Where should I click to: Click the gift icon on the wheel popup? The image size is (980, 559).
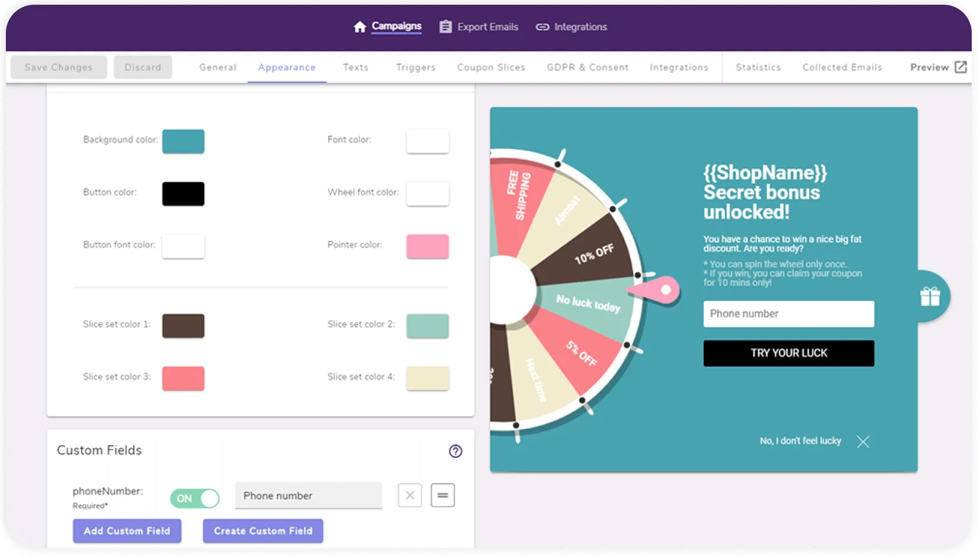pos(929,297)
